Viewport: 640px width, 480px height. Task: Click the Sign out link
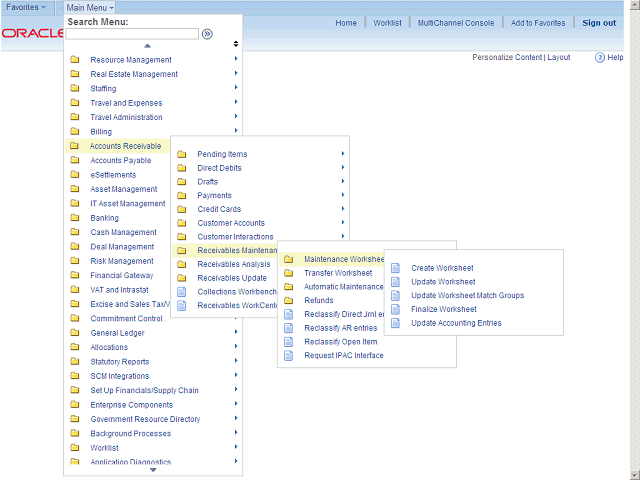[x=599, y=23]
